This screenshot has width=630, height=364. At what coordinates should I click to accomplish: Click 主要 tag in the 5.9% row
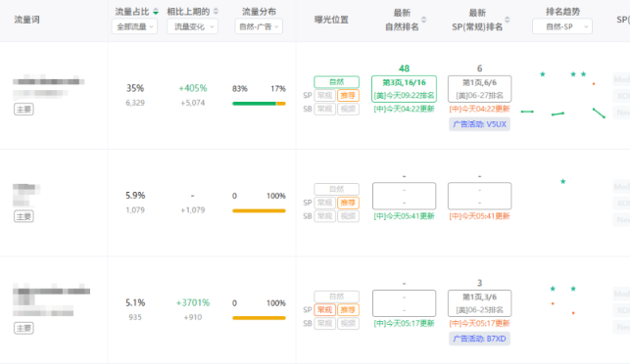24,216
